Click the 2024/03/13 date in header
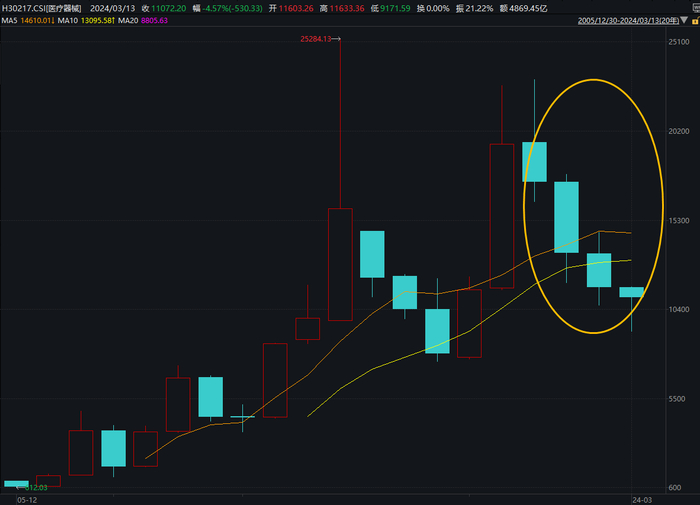The height and width of the screenshot is (505, 700). [112, 8]
